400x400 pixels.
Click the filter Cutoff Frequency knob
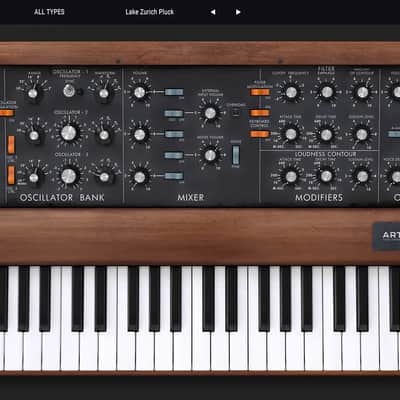[x=291, y=92]
